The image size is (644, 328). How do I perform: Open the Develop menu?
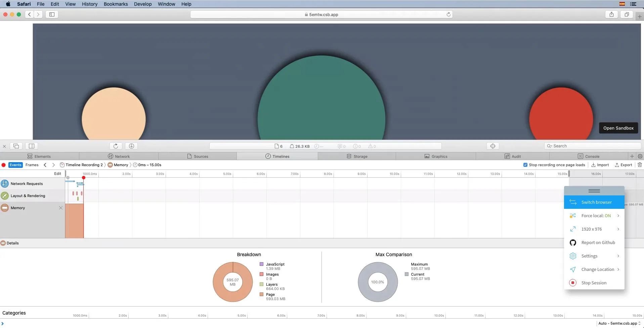click(143, 4)
